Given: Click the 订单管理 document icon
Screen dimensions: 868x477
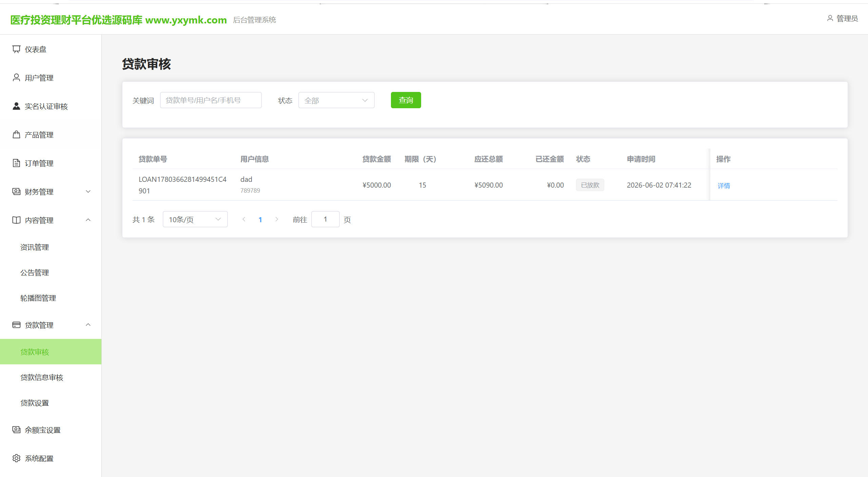Looking at the screenshot, I should [16, 163].
